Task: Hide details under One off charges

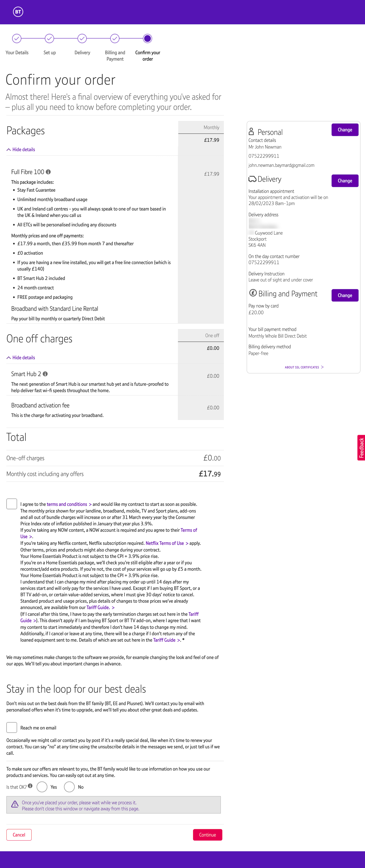Action: click(x=21, y=358)
